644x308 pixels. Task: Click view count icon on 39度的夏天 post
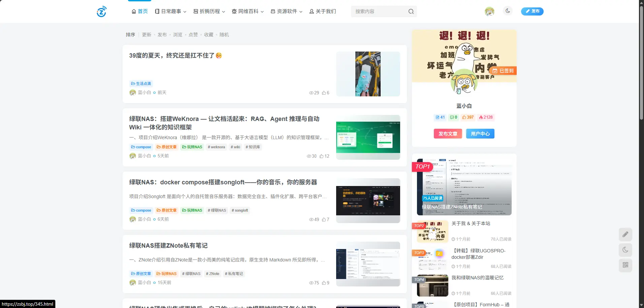coord(311,93)
